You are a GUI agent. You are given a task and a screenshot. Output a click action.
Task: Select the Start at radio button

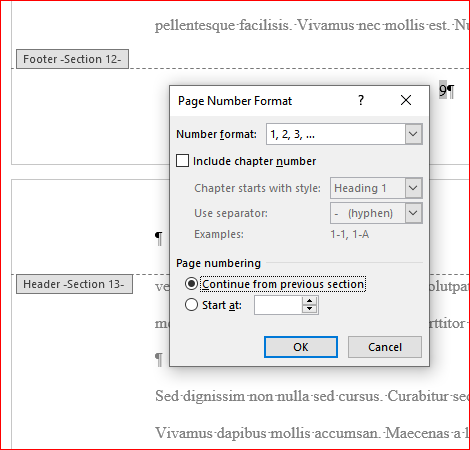(x=191, y=305)
